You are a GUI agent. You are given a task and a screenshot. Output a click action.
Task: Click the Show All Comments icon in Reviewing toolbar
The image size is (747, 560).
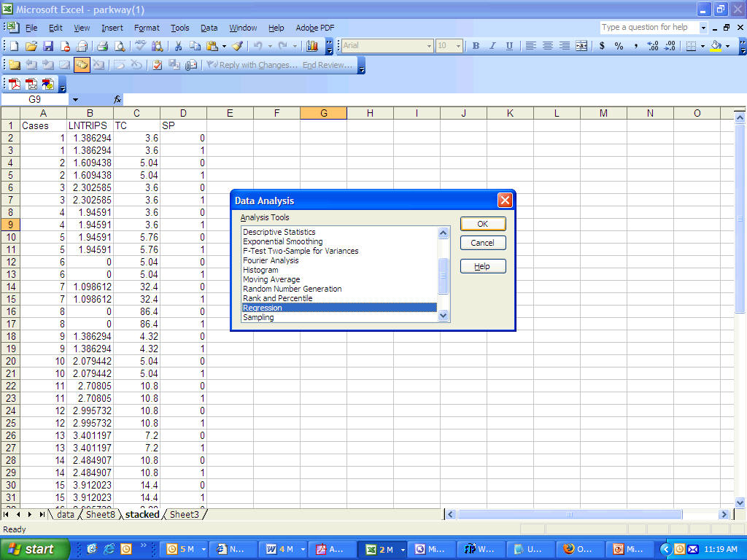[x=82, y=65]
